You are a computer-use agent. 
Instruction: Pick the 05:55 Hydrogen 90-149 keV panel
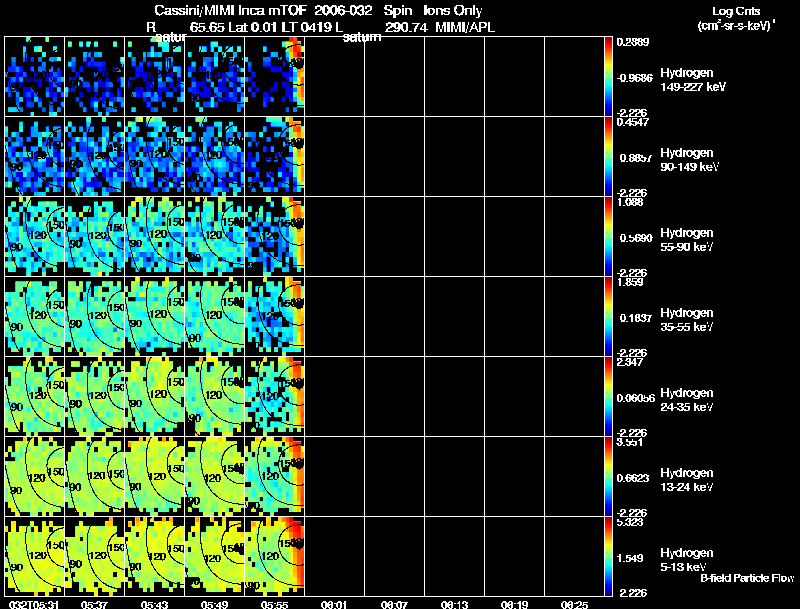point(274,156)
